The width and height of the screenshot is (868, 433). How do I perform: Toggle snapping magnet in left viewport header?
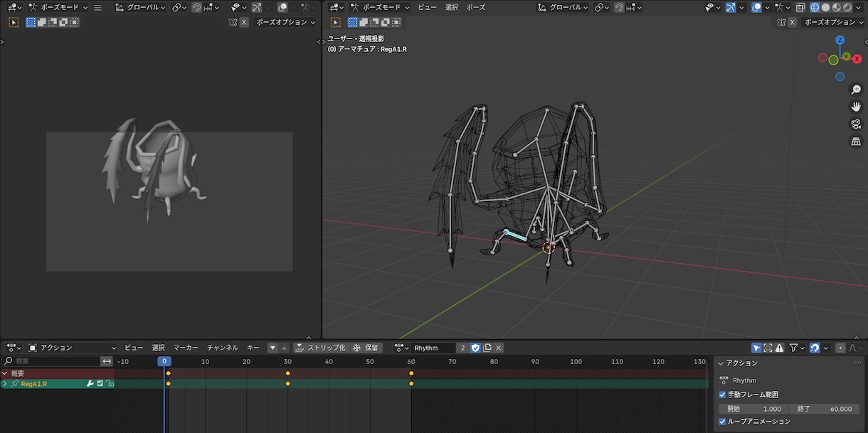coord(196,8)
